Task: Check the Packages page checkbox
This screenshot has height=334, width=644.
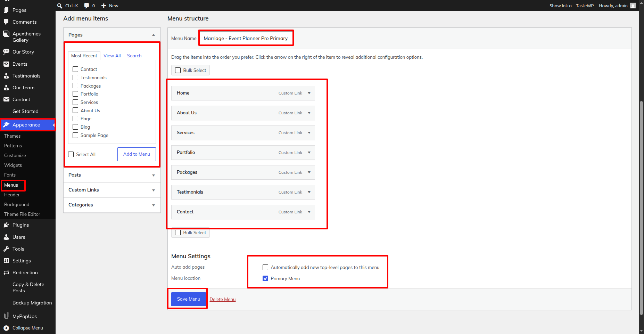Action: pyautogui.click(x=75, y=85)
